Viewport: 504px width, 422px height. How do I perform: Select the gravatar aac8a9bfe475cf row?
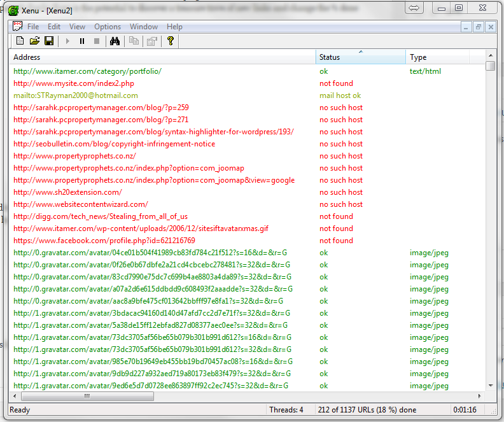point(246,301)
